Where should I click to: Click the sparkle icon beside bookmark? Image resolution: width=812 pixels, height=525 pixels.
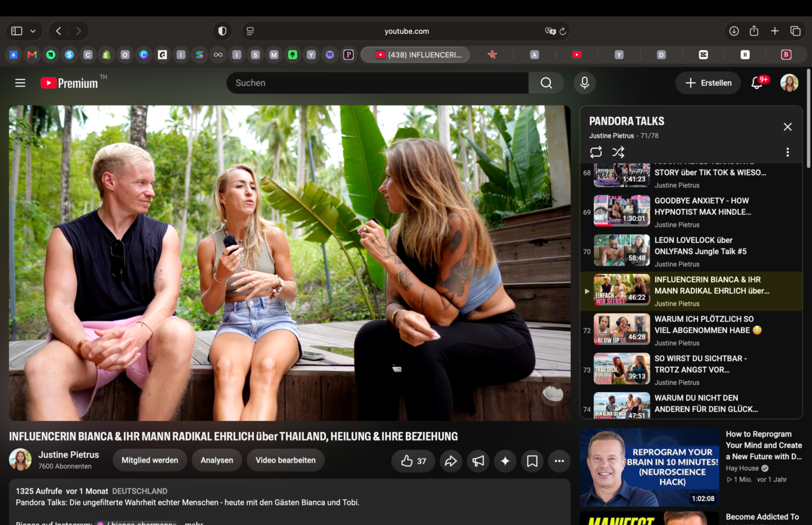[x=505, y=461]
